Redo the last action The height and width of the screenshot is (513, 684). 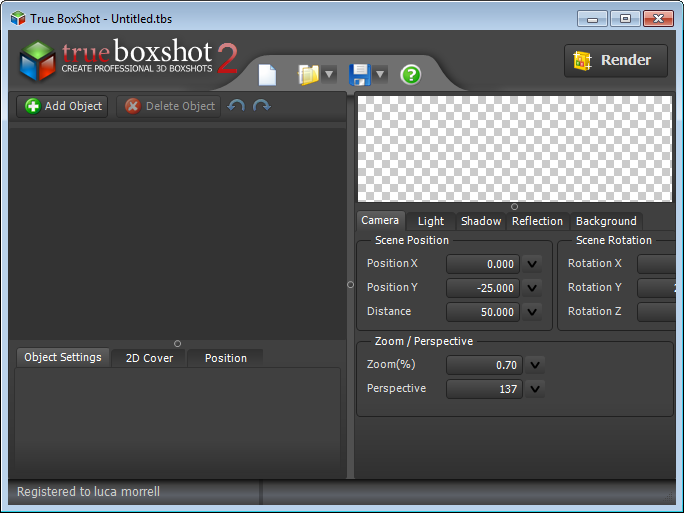[262, 106]
